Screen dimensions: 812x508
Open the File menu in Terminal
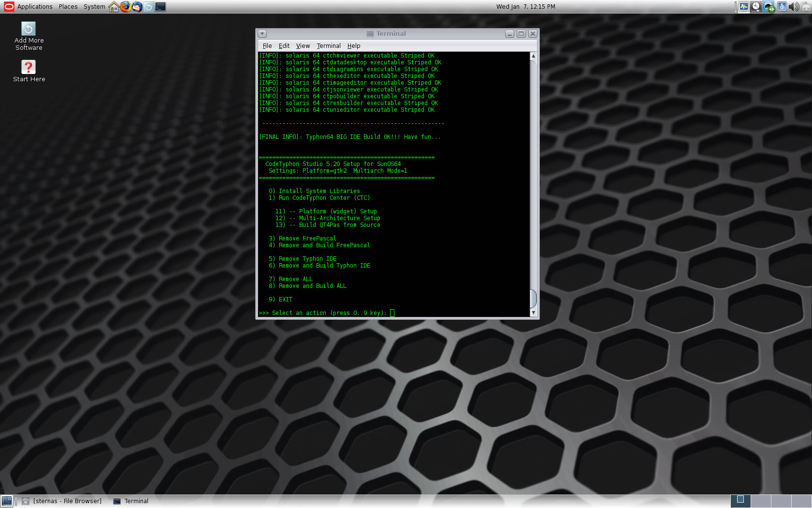coord(267,46)
